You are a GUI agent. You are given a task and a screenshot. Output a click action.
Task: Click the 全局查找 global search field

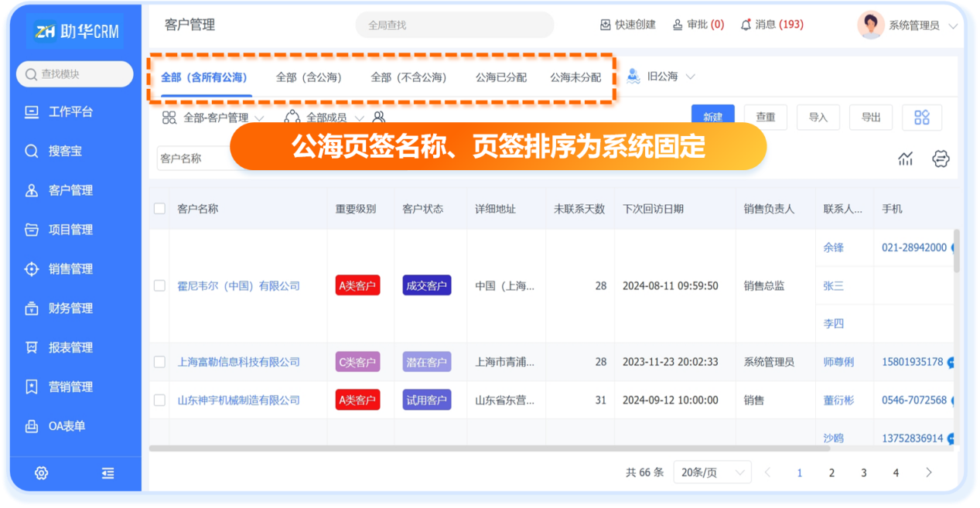coord(454,25)
